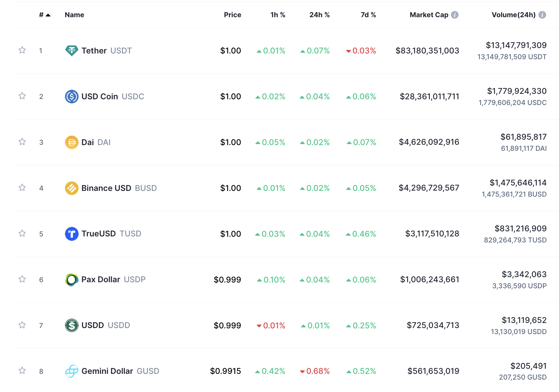
Task: Open the Volume(24h) info tooltip icon
Action: coord(542,15)
